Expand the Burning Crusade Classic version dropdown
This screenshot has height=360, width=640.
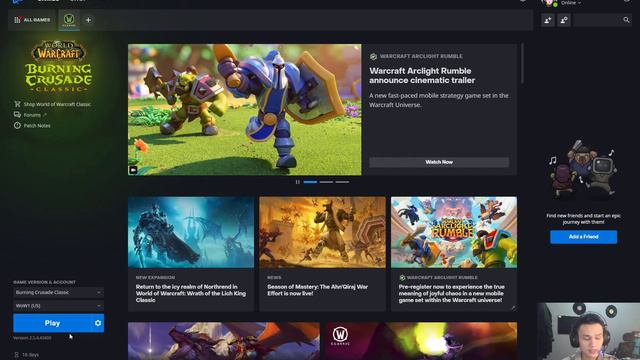58,292
